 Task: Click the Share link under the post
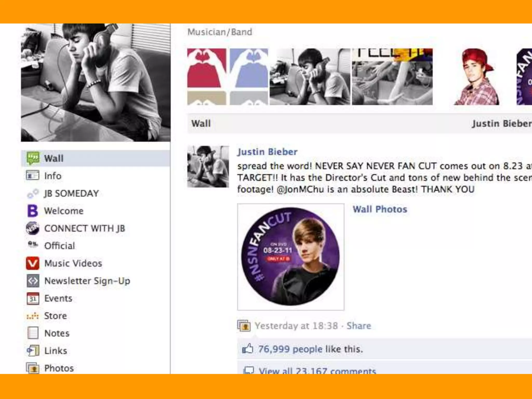coord(359,326)
